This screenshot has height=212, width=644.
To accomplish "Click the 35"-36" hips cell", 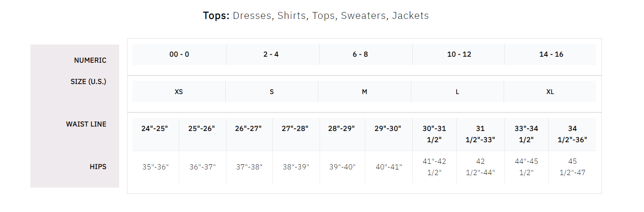I will coord(156,167).
